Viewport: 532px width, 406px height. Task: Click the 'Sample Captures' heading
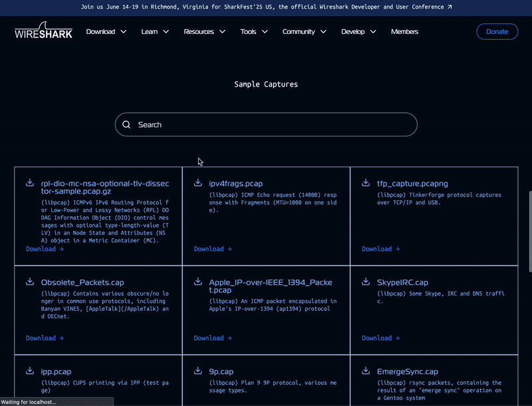pos(266,84)
